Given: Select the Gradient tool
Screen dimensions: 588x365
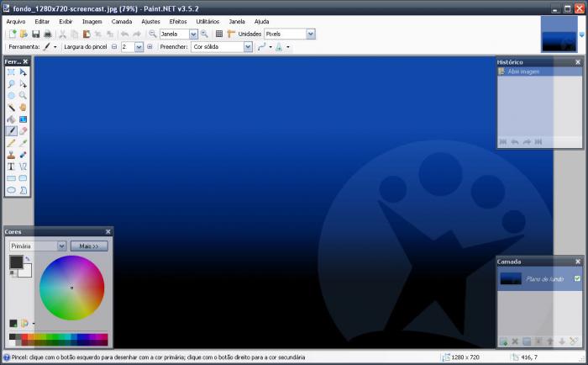Looking at the screenshot, I should (x=24, y=119).
